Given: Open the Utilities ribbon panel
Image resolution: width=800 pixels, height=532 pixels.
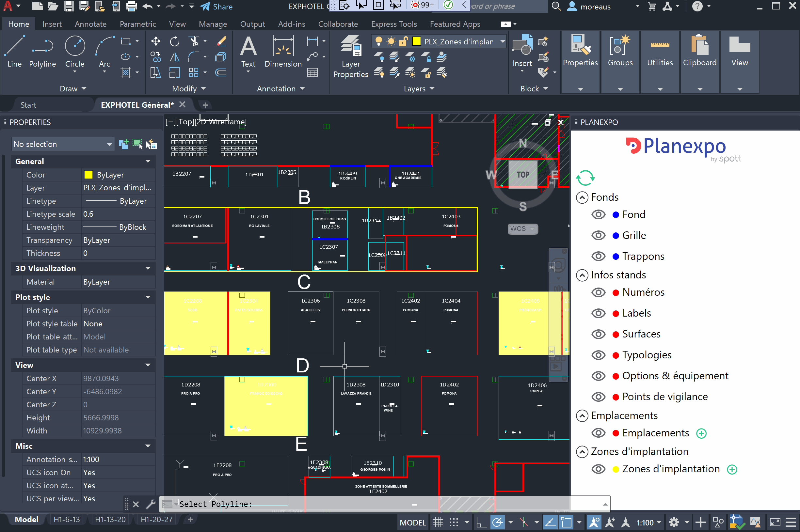Looking at the screenshot, I should pos(660,62).
